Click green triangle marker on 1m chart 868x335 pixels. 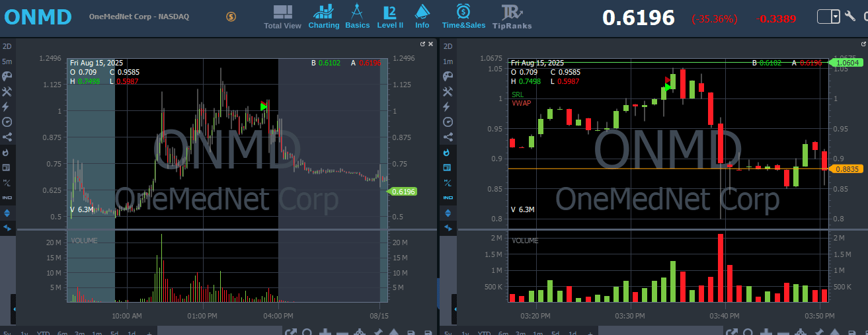point(668,87)
